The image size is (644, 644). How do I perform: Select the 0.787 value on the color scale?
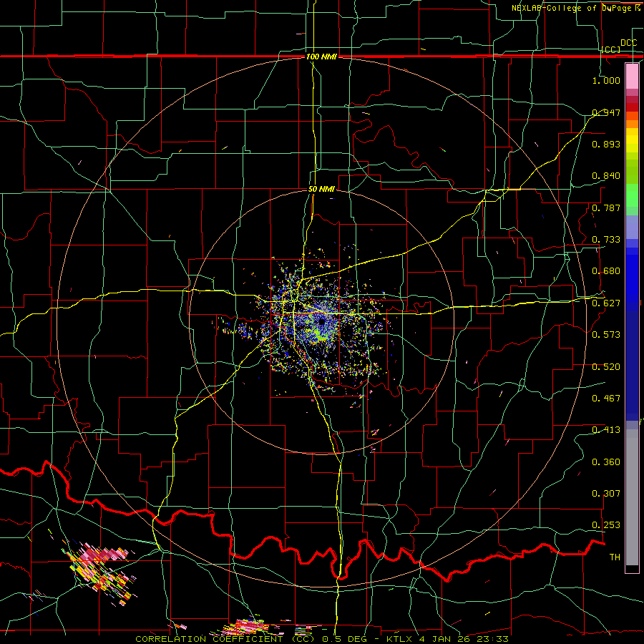click(606, 208)
